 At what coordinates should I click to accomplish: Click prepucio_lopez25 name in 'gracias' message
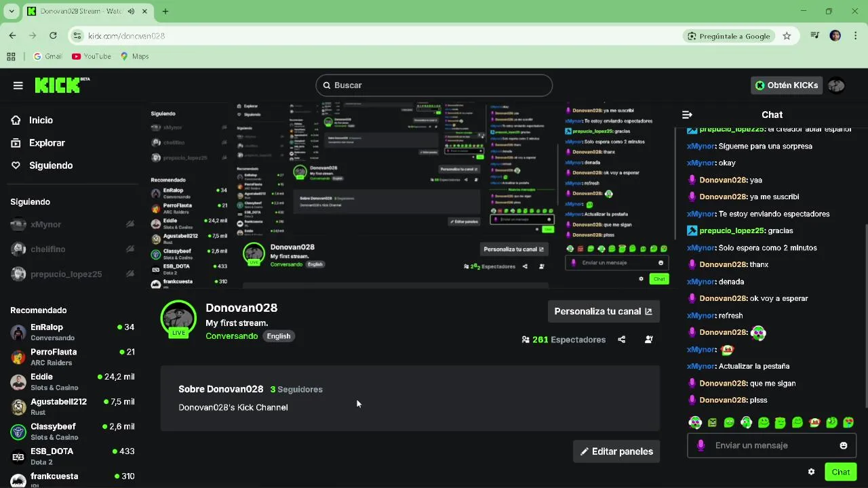pos(732,230)
